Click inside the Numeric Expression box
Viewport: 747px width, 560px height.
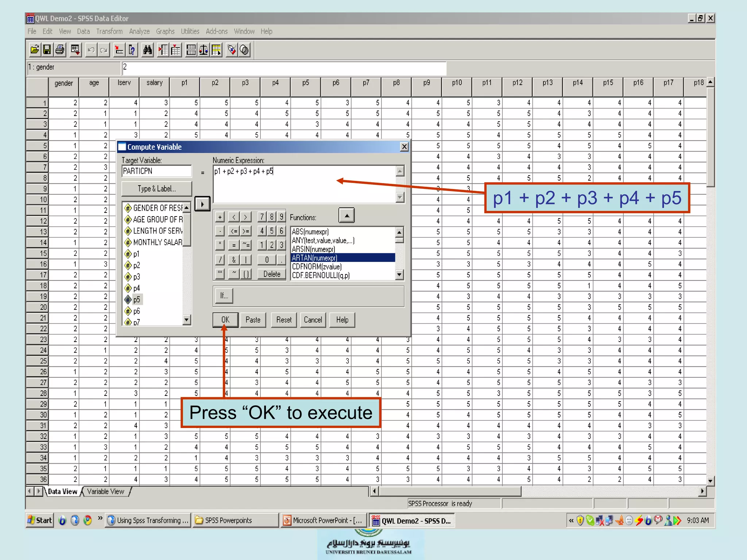[x=305, y=184]
